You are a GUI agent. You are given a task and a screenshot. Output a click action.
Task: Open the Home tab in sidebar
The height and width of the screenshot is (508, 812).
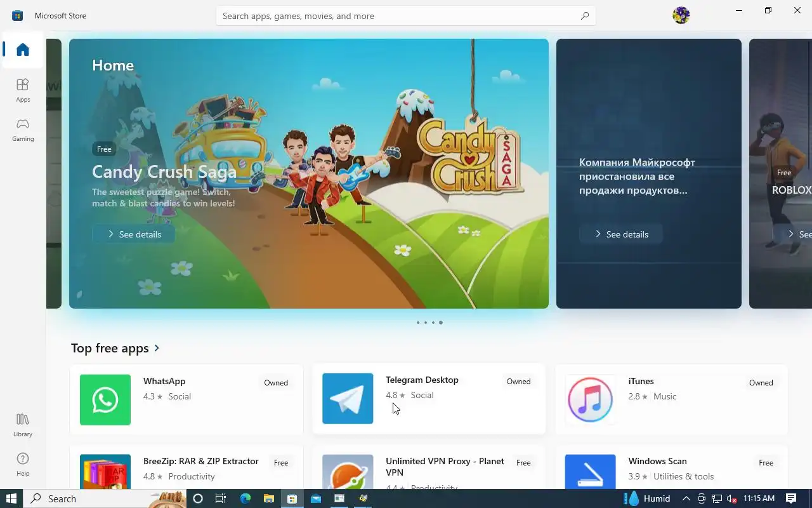tap(23, 50)
